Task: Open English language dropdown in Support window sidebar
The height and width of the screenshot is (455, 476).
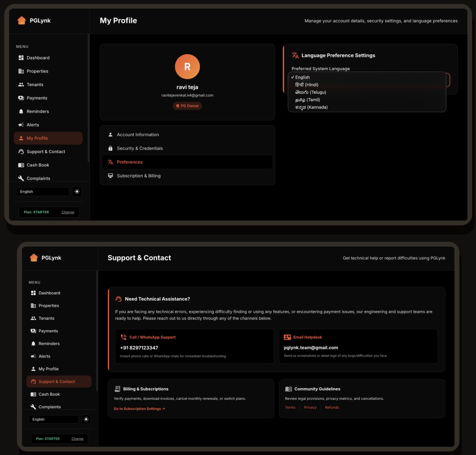Action: pos(54,419)
